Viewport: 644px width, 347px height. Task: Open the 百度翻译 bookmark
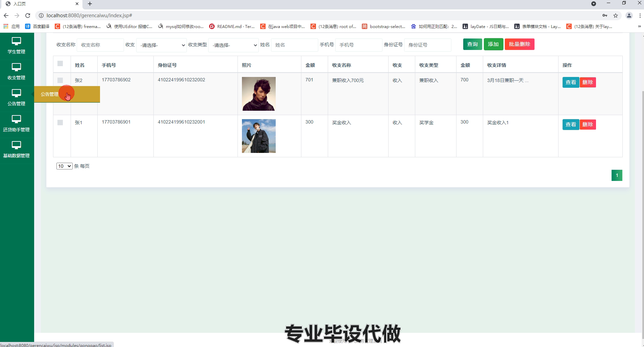pos(37,26)
